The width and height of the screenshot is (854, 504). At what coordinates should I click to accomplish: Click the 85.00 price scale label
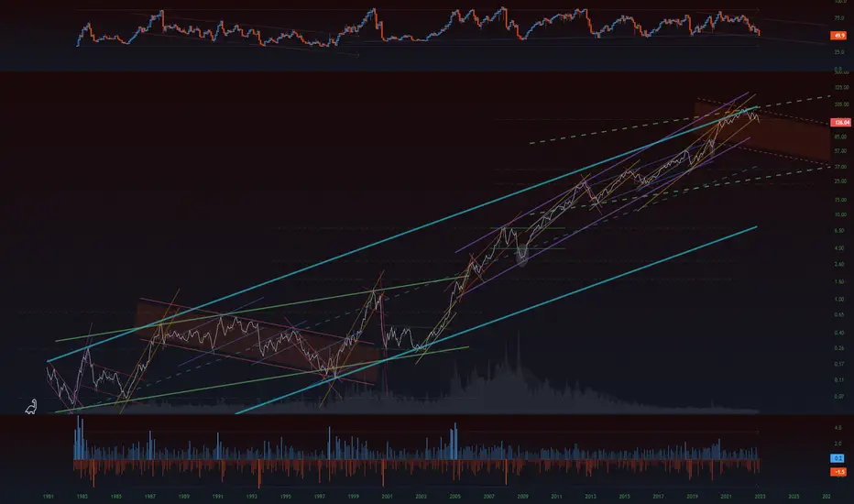tap(840, 137)
